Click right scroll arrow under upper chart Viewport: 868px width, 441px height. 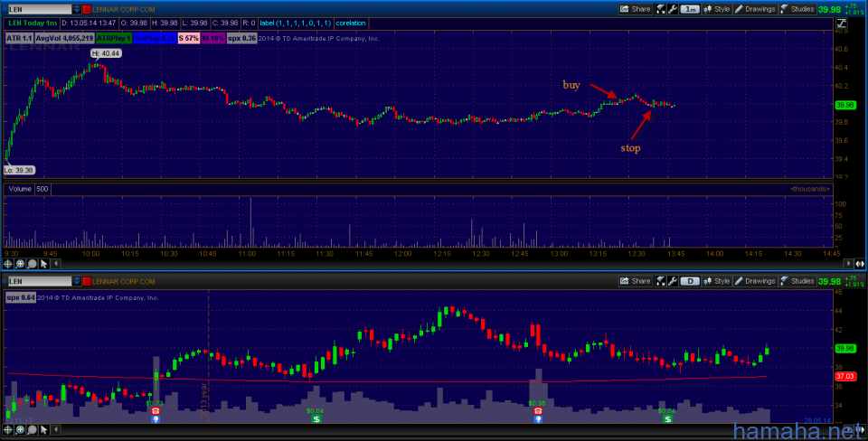click(x=848, y=264)
